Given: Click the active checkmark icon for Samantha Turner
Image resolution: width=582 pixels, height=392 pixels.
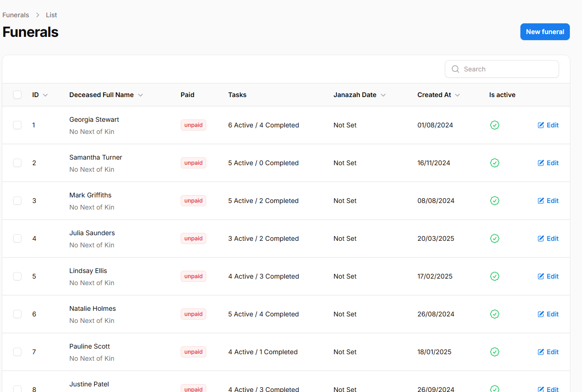Looking at the screenshot, I should [x=495, y=163].
